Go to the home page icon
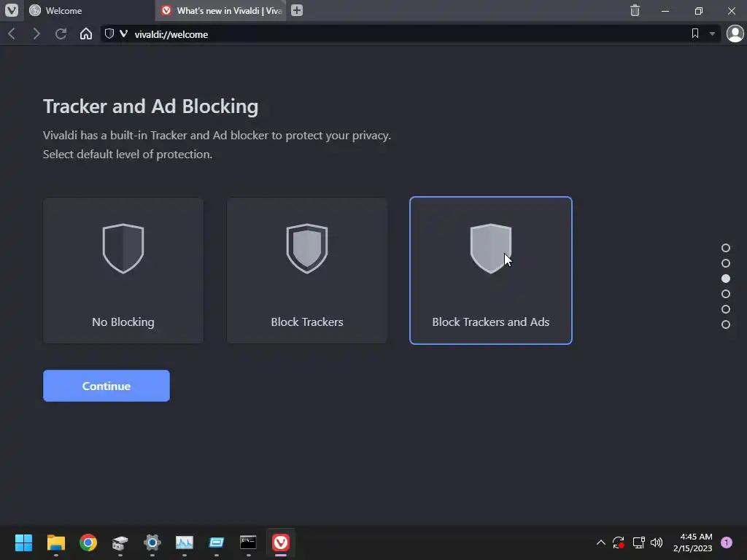Screen dimensions: 747x560 coord(86,34)
